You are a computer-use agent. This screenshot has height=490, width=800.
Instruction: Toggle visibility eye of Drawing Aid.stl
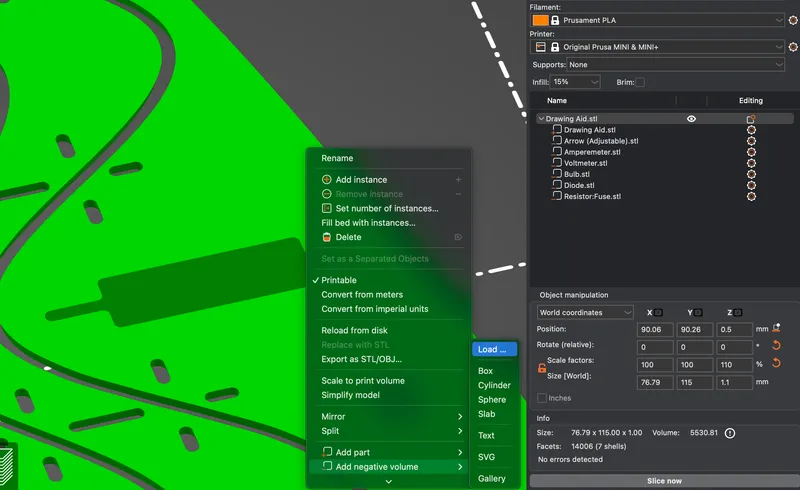691,119
